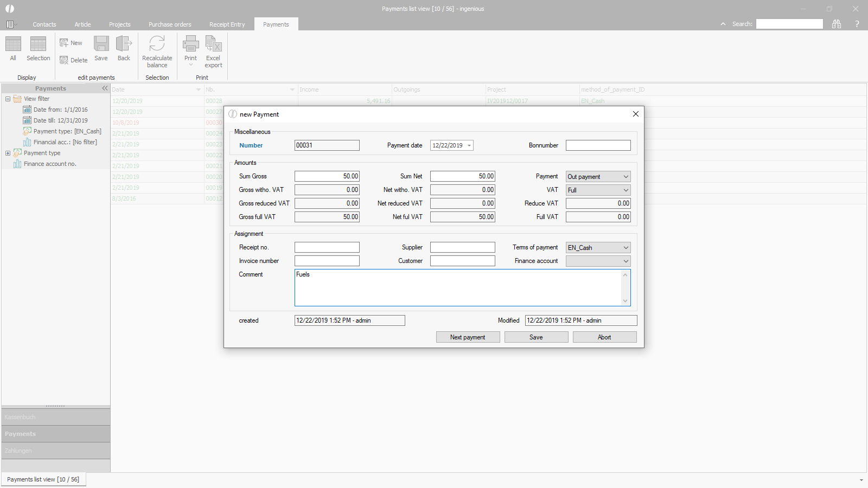Click the binoculars search icon

point(837,24)
